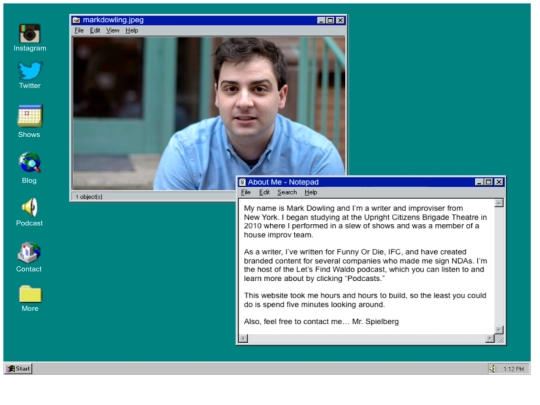Viewport: 540px width, 405px height.
Task: Click the volume speaker tray icon
Action: (492, 369)
